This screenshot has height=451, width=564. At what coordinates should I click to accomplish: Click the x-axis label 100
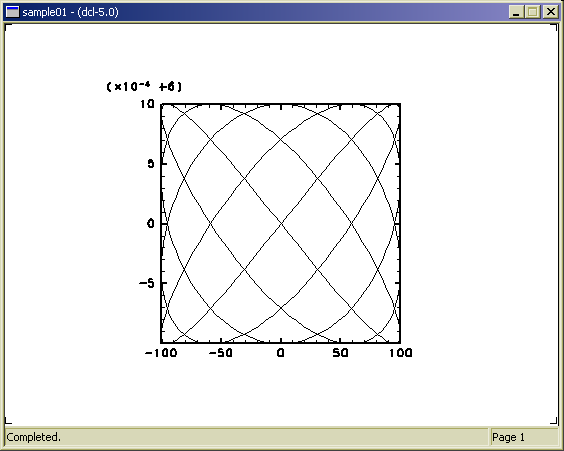click(400, 353)
